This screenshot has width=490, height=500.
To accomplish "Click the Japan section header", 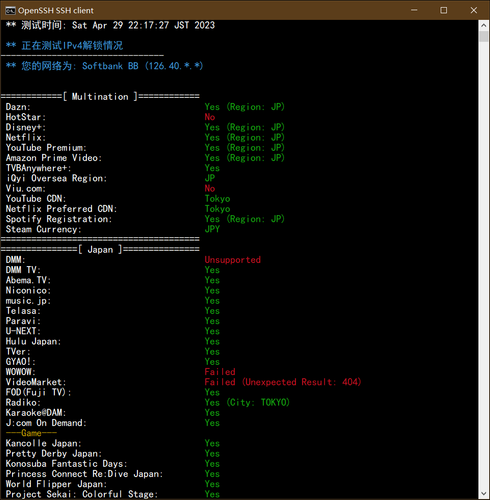I will tap(100, 250).
